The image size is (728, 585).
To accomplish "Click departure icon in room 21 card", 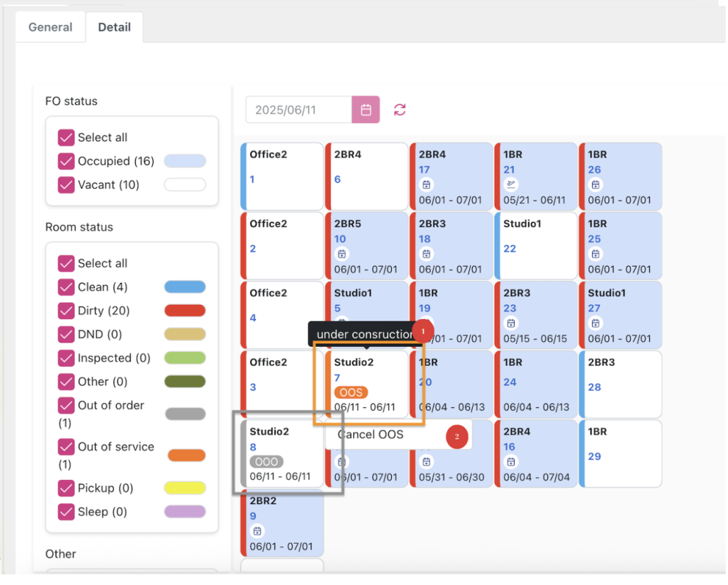I will coord(510,185).
